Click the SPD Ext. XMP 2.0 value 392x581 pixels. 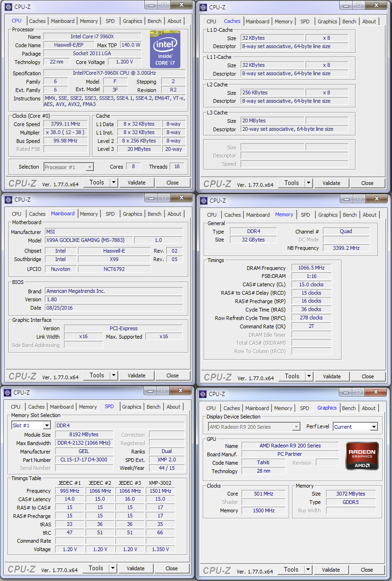pos(167,460)
